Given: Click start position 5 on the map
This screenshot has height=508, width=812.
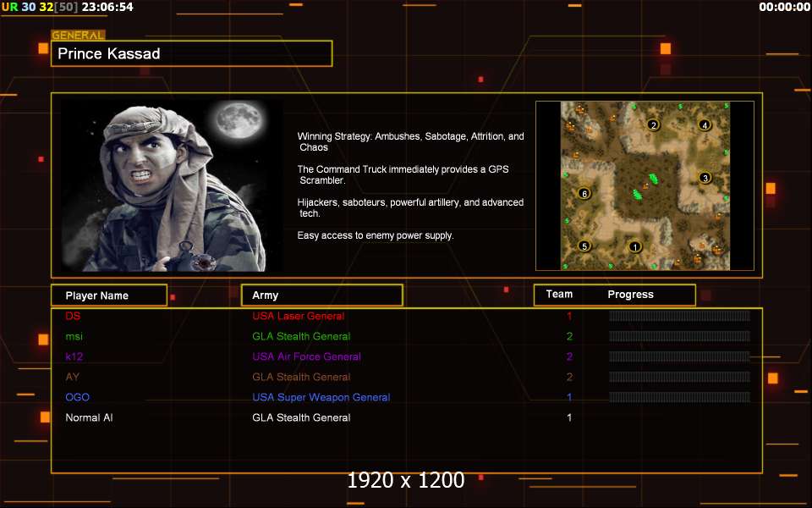Looking at the screenshot, I should coord(584,246).
